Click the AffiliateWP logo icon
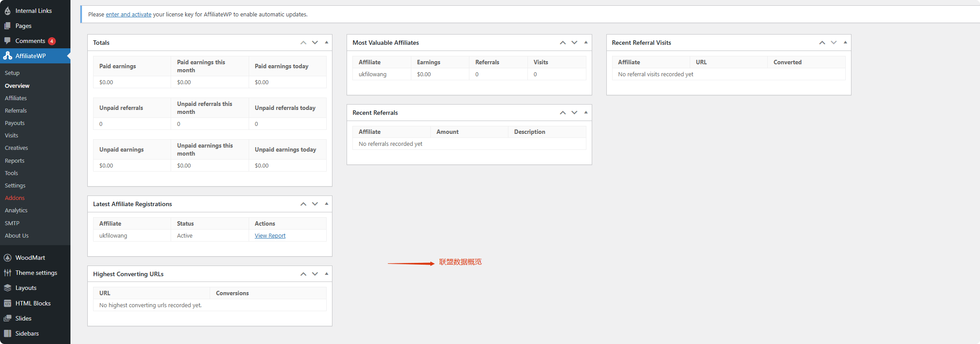Viewport: 980px width, 344px height. pos(8,56)
